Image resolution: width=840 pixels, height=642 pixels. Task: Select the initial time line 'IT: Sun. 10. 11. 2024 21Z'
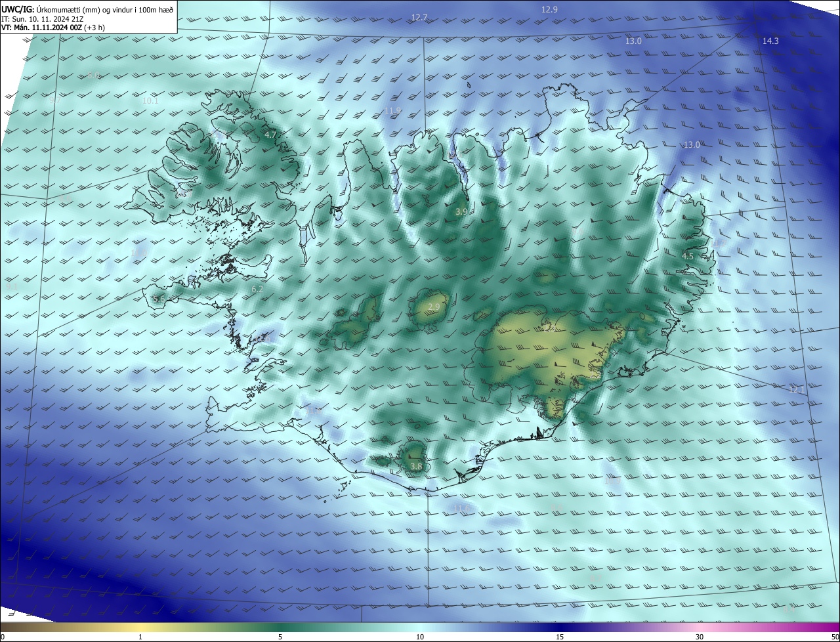[42, 18]
